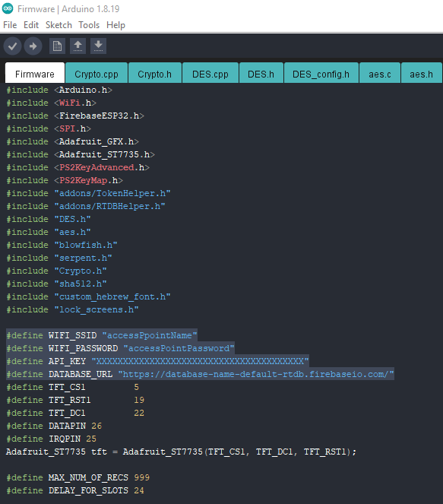Switch to the Crypto.cpp tab
This screenshot has width=443, height=504.
click(97, 74)
